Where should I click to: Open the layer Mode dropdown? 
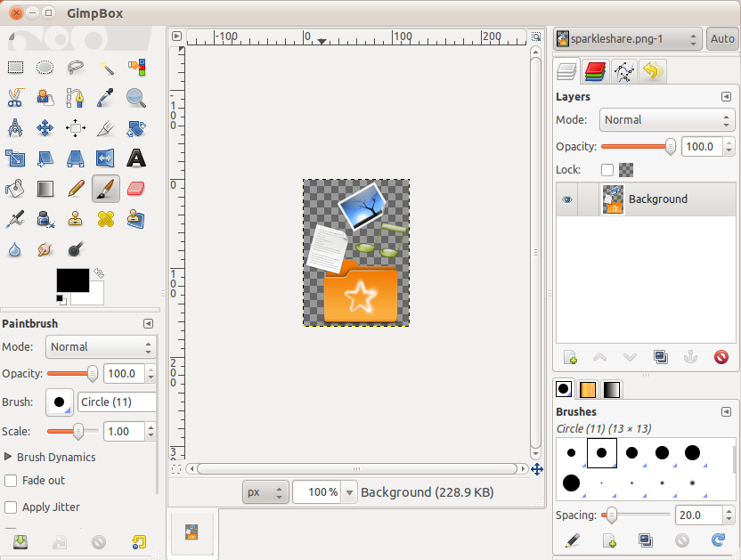(x=666, y=119)
